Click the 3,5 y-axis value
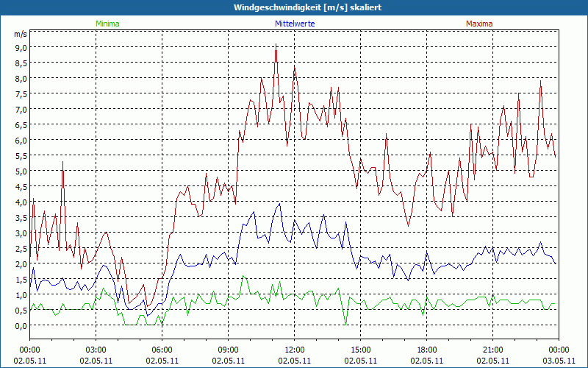The width and height of the screenshot is (588, 368). click(21, 217)
